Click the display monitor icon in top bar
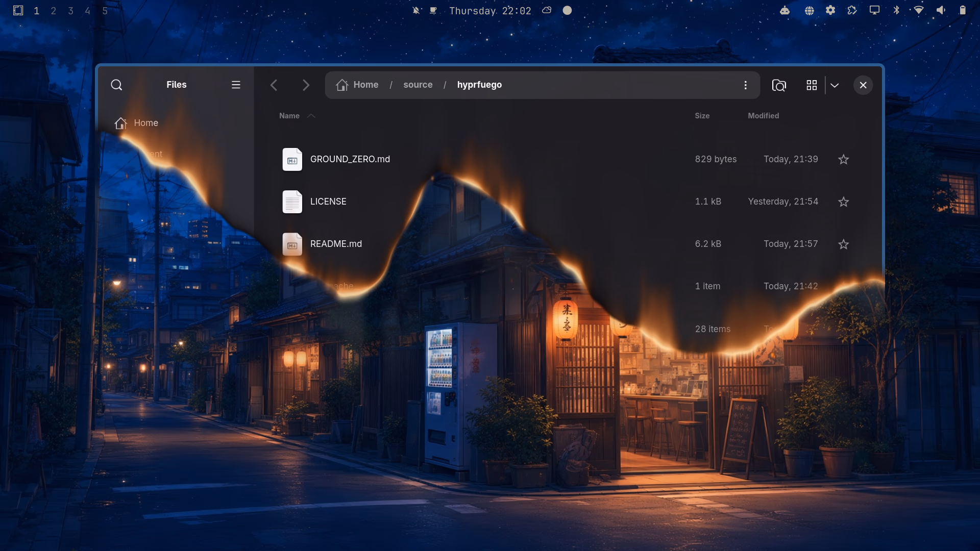Screen dimensions: 980x551 pyautogui.click(x=874, y=10)
